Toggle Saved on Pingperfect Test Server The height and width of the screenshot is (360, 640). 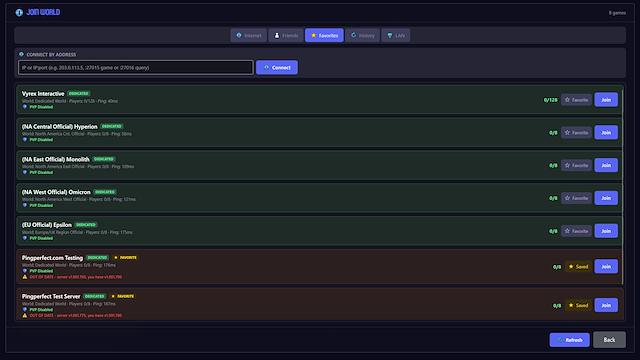tap(578, 305)
